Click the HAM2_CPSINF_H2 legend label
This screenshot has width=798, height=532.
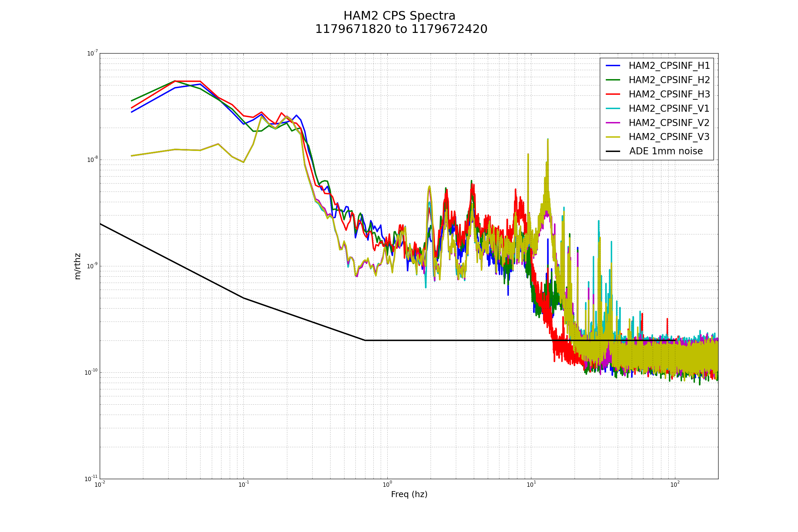pyautogui.click(x=669, y=80)
